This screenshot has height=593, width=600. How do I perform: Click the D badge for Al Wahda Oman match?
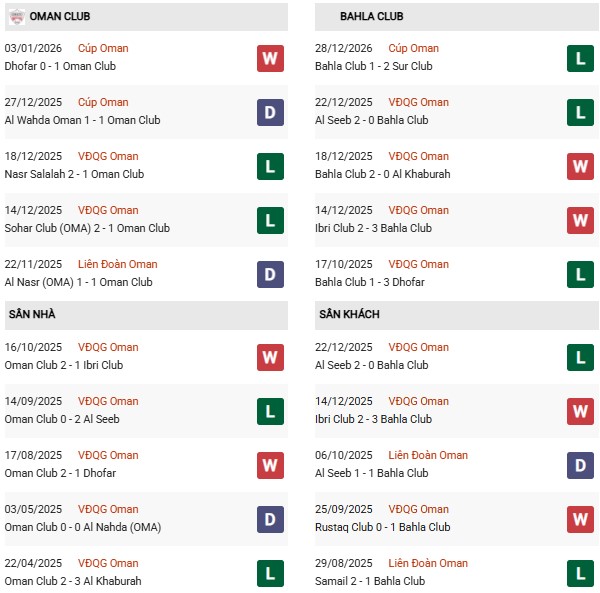click(x=270, y=112)
